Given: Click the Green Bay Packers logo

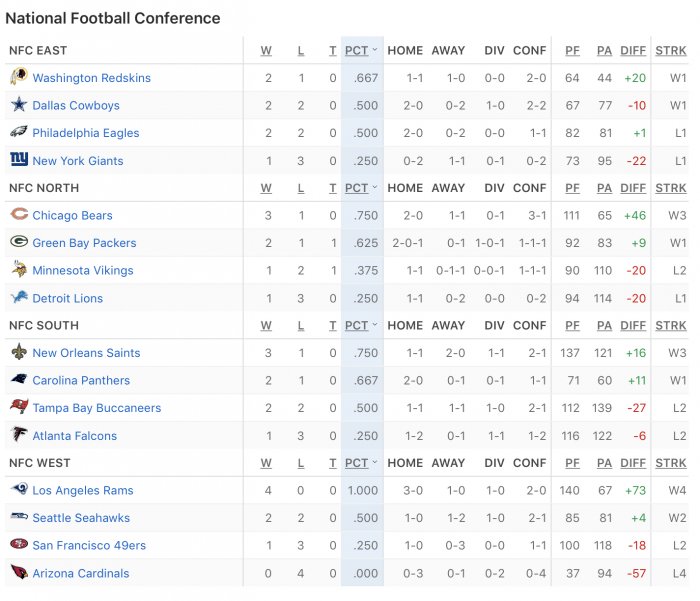Looking at the screenshot, I should coord(19,242).
